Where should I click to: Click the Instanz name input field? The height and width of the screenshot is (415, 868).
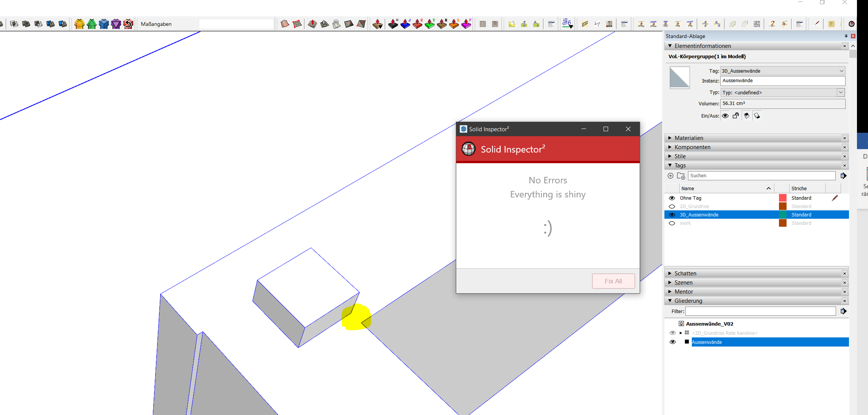click(782, 81)
